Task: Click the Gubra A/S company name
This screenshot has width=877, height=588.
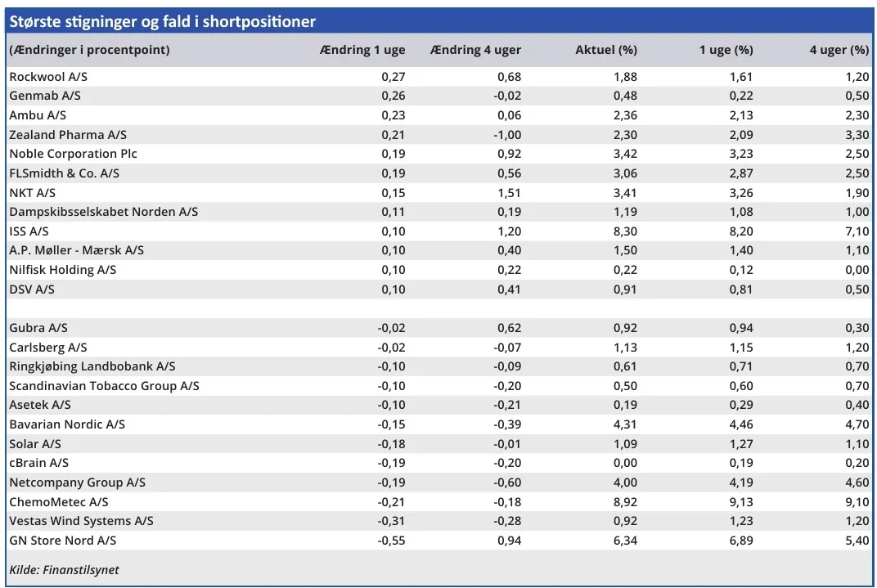Action: coord(38,328)
